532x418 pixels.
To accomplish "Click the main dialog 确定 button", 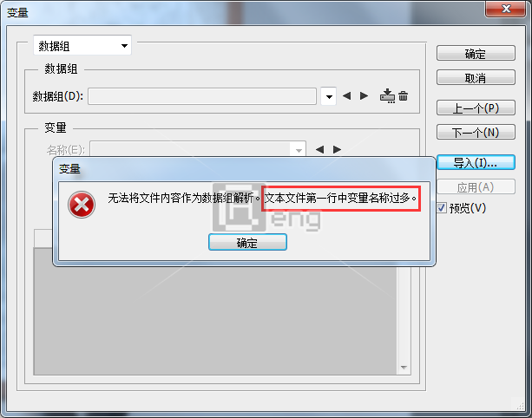I will 476,54.
